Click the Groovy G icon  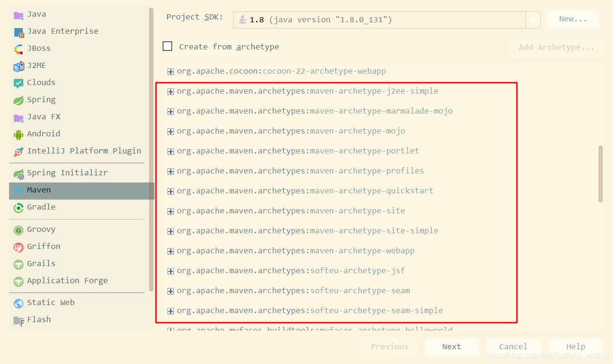click(x=19, y=230)
